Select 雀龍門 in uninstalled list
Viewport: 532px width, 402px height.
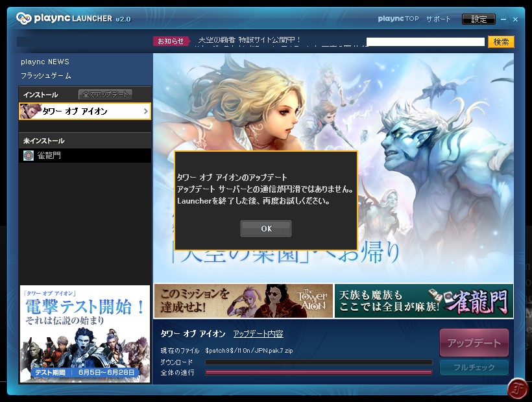pyautogui.click(x=85, y=156)
